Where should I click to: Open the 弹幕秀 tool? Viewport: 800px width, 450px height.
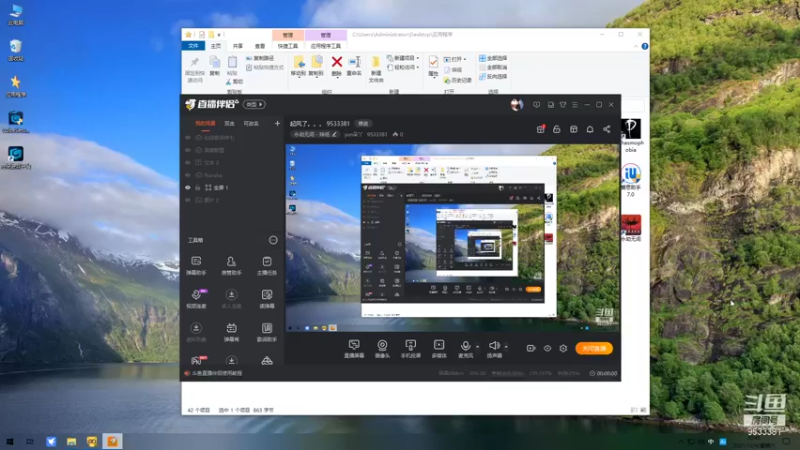pos(231,332)
